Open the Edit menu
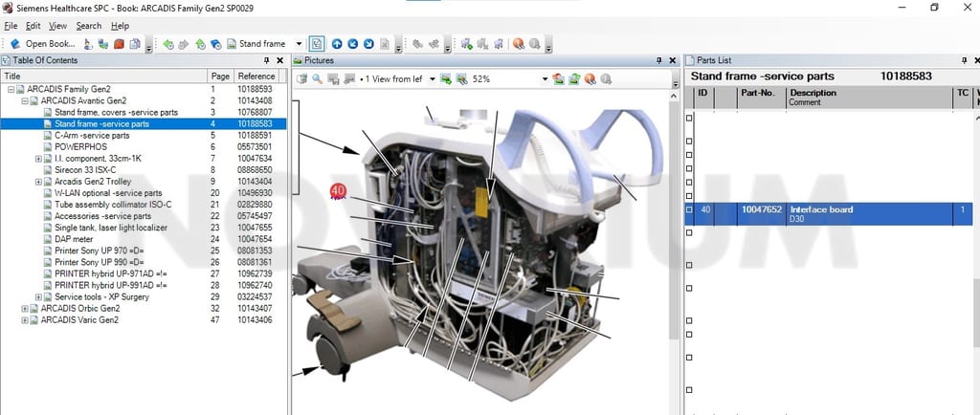Viewport: 980px width, 415px height. pos(33,26)
